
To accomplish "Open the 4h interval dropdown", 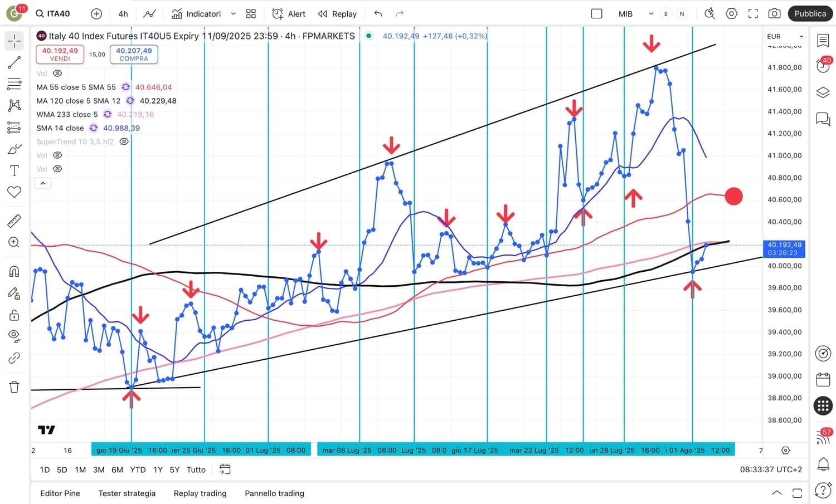I will 123,14.
